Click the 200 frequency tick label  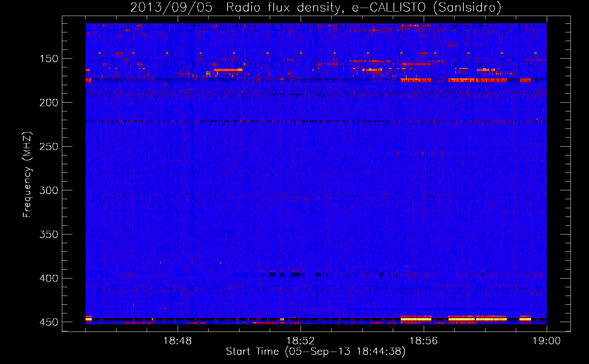click(x=49, y=103)
